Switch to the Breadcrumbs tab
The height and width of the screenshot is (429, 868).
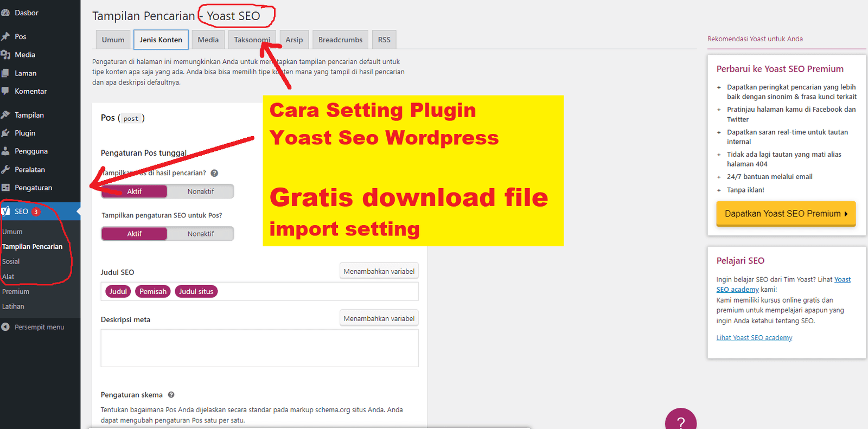point(340,40)
